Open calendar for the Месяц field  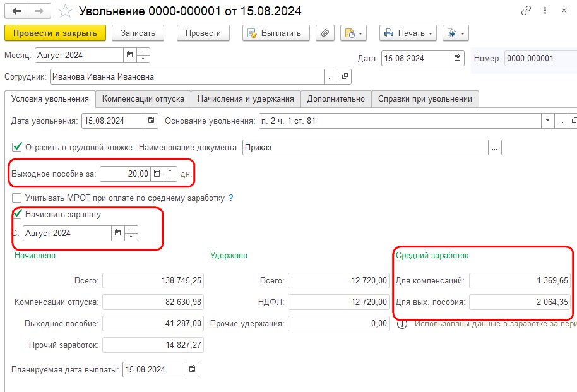tap(129, 55)
